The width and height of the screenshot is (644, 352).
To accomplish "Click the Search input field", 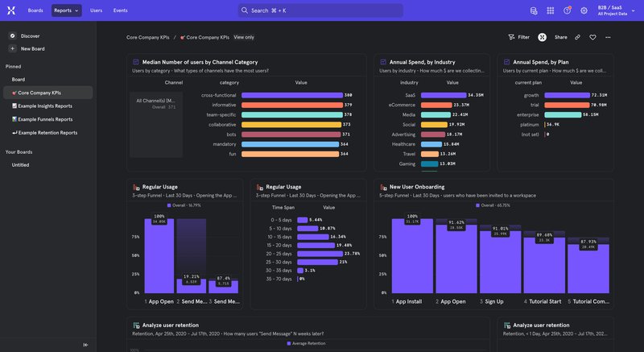I will [x=322, y=10].
